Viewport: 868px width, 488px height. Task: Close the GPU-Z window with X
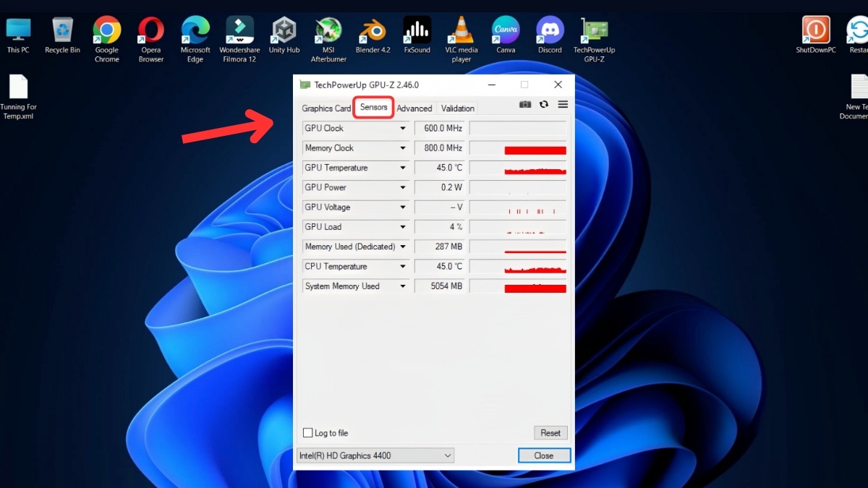coord(558,85)
